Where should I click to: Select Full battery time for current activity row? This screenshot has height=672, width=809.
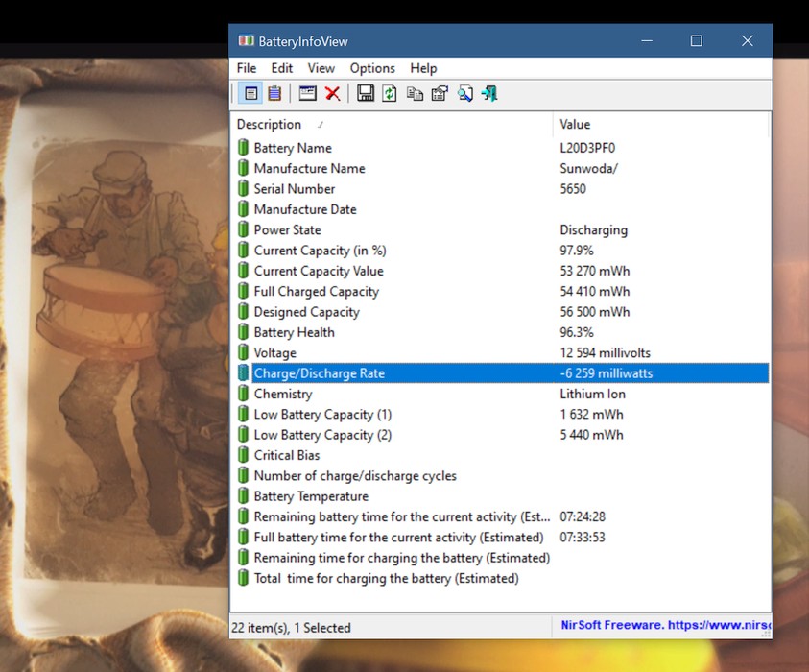pos(502,538)
